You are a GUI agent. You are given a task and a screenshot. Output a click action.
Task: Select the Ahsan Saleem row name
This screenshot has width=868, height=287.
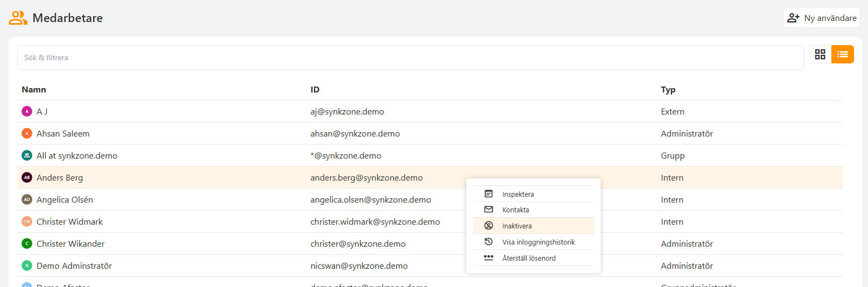click(x=63, y=133)
